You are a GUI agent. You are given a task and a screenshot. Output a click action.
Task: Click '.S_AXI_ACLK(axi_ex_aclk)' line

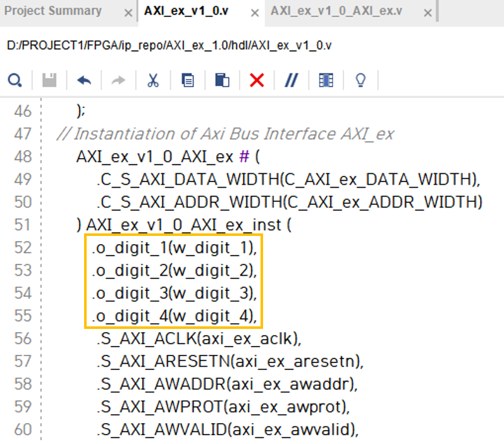click(x=199, y=339)
